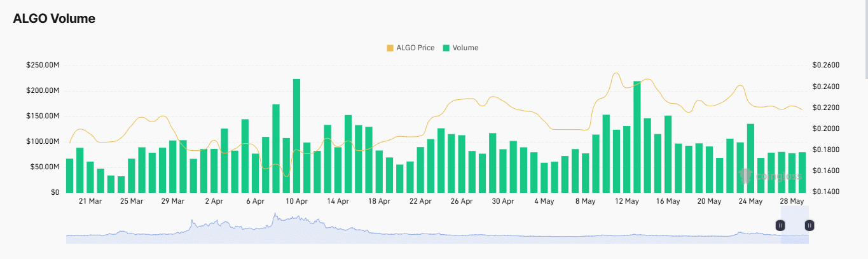Viewport: 868px width, 259px height.
Task: Click the 21 Mar date label
Action: tap(90, 201)
